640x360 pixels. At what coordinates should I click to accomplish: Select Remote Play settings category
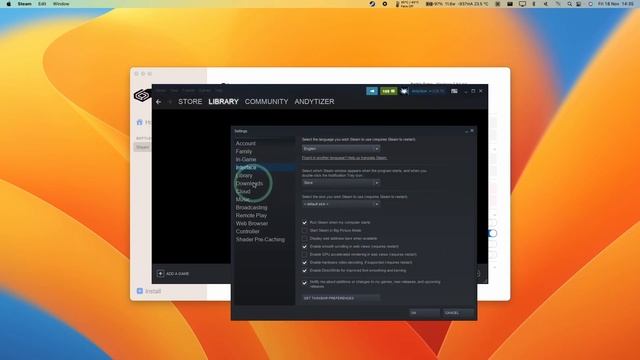click(x=251, y=215)
